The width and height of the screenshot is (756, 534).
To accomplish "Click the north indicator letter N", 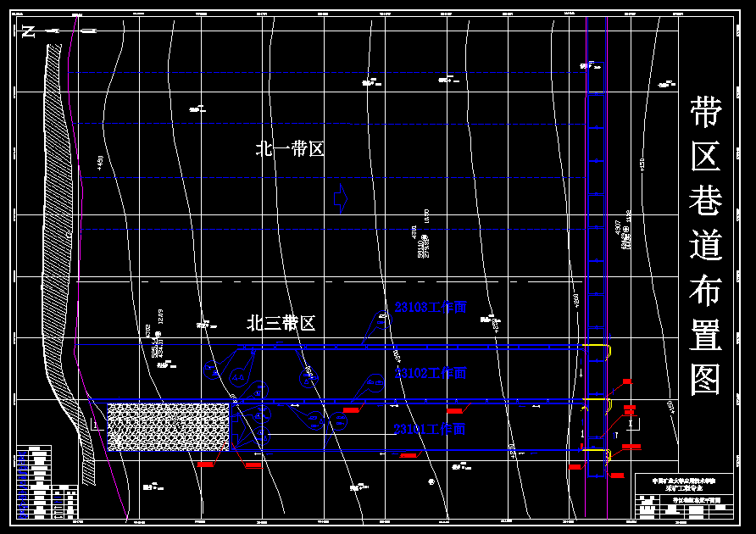I will 29,32.
